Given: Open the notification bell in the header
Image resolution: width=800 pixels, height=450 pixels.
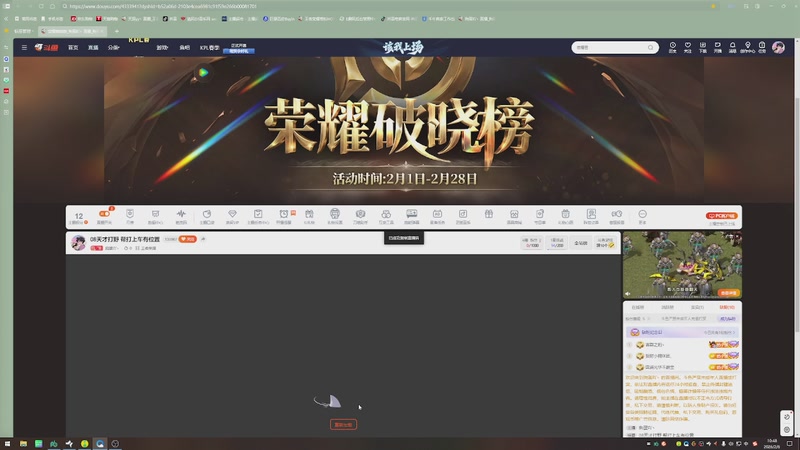Looking at the screenshot, I should [x=732, y=47].
